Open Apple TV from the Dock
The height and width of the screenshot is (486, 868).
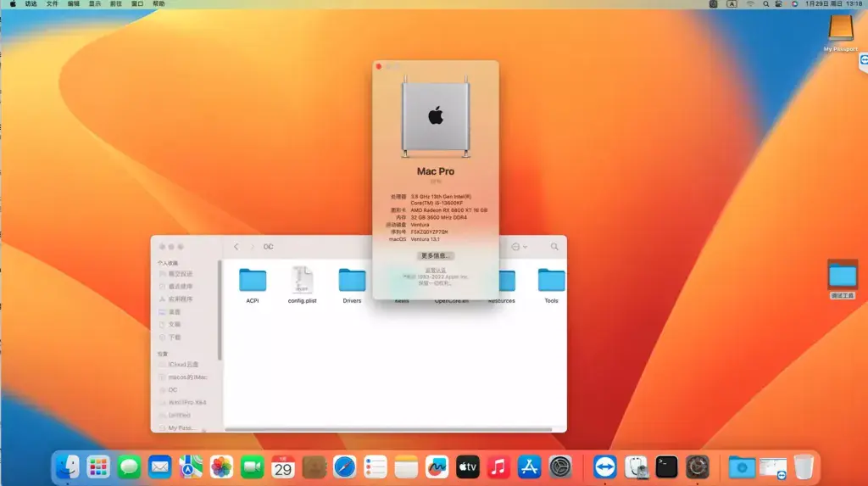pyautogui.click(x=468, y=466)
